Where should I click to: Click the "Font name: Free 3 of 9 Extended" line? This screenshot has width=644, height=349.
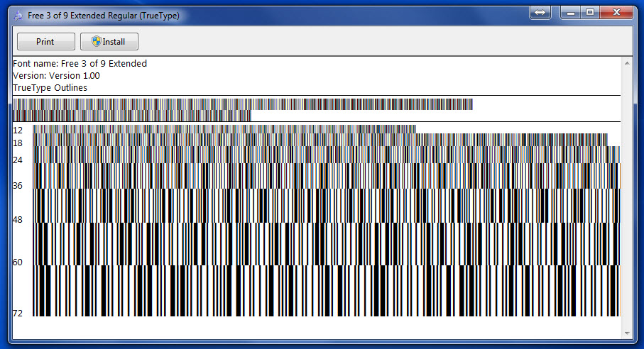(x=80, y=64)
